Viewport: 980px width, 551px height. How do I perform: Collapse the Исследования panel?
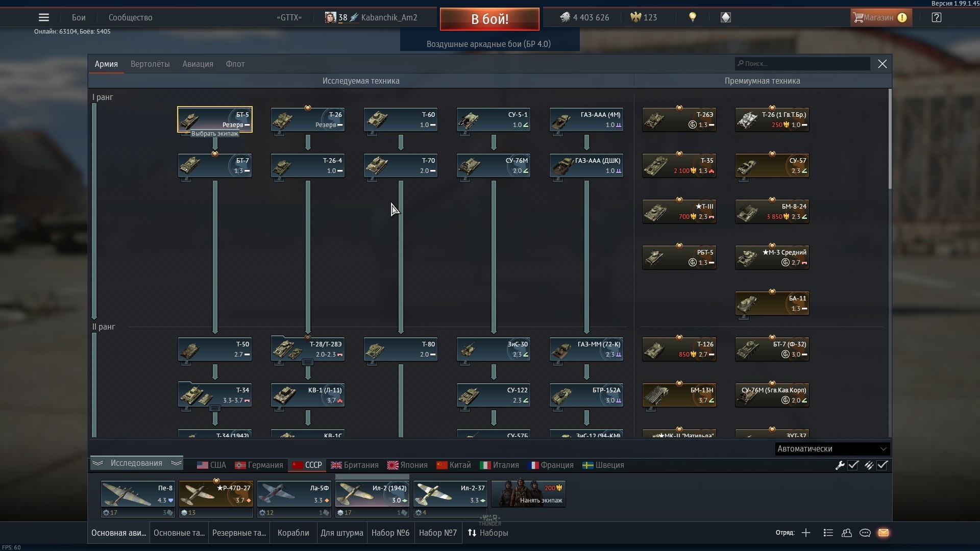click(136, 463)
